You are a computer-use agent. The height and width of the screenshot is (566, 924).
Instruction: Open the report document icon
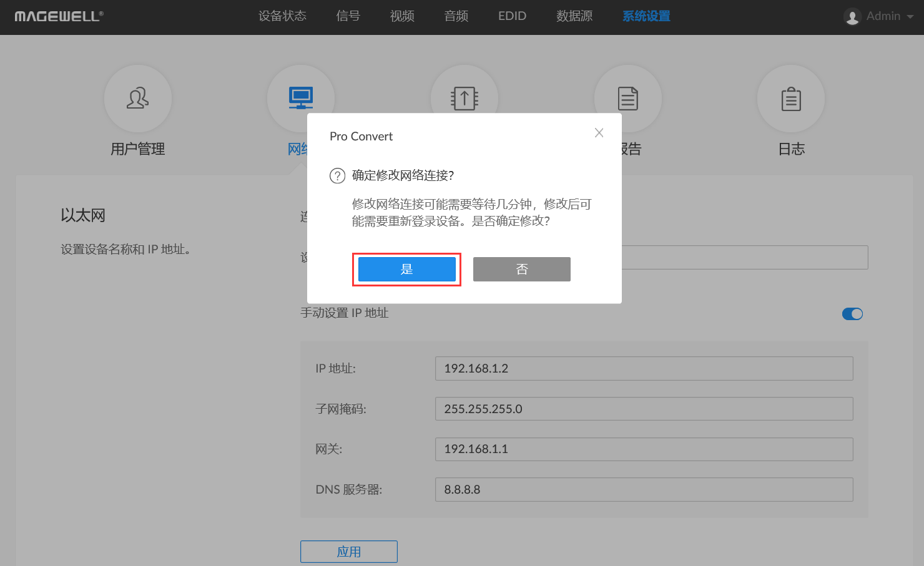(627, 99)
